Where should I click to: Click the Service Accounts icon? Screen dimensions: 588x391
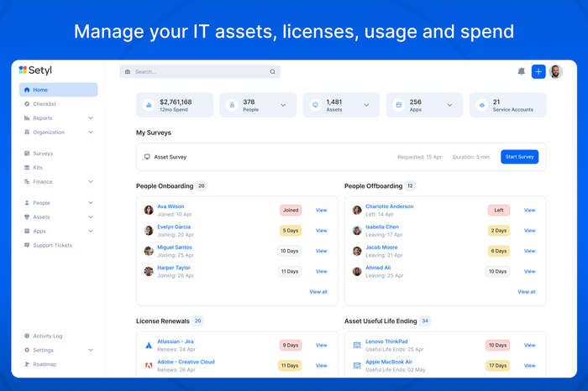[482, 105]
